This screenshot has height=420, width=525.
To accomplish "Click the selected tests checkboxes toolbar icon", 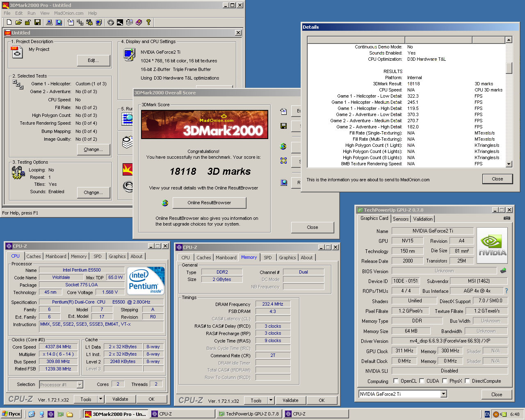I will 80,22.
